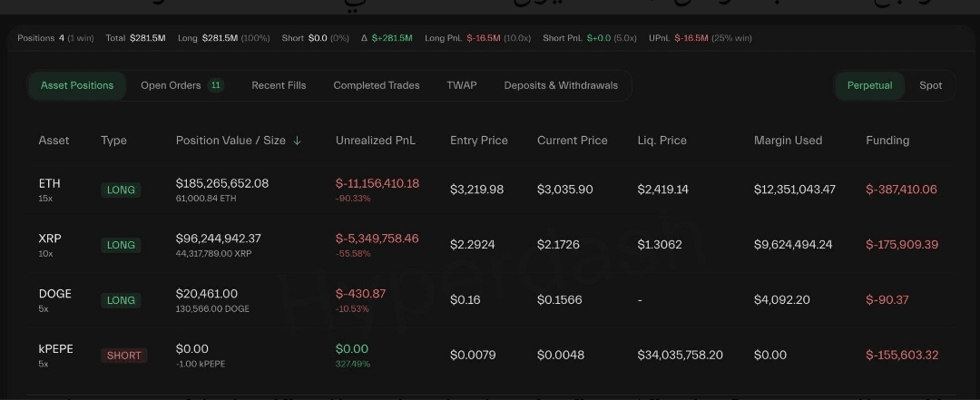Sort by the Unrealized PnL column header
The image size is (980, 400).
pos(376,141)
